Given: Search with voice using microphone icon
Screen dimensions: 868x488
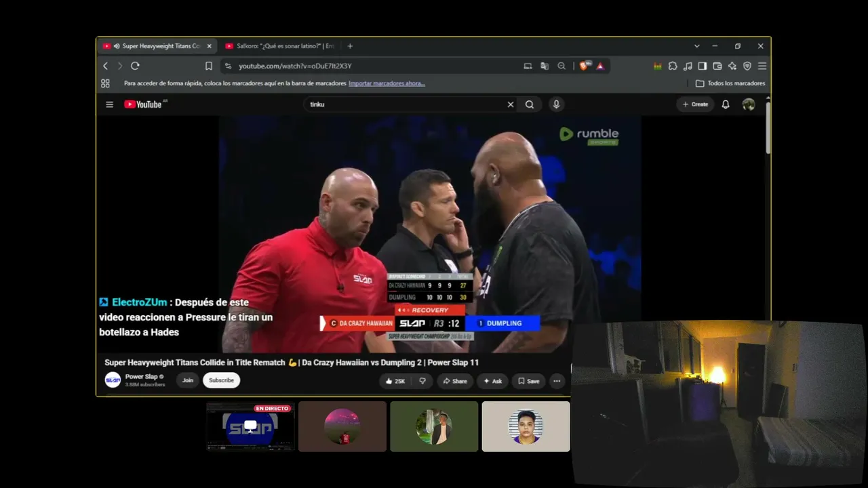Looking at the screenshot, I should [556, 104].
